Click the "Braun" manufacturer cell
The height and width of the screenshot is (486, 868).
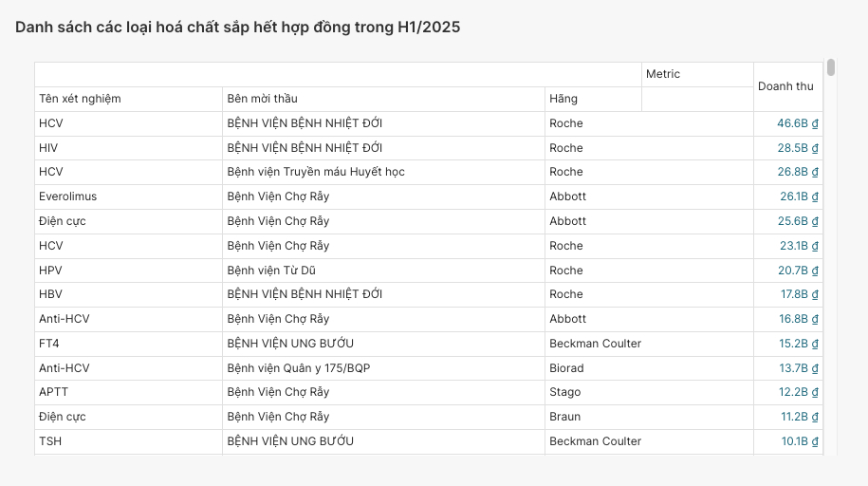click(564, 417)
